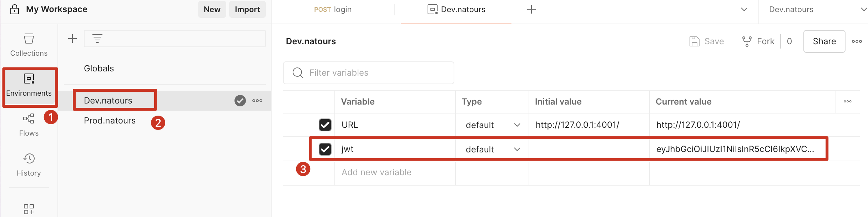The height and width of the screenshot is (217, 868).
Task: Open the three-dot menu on Dev.natours row
Action: [257, 101]
